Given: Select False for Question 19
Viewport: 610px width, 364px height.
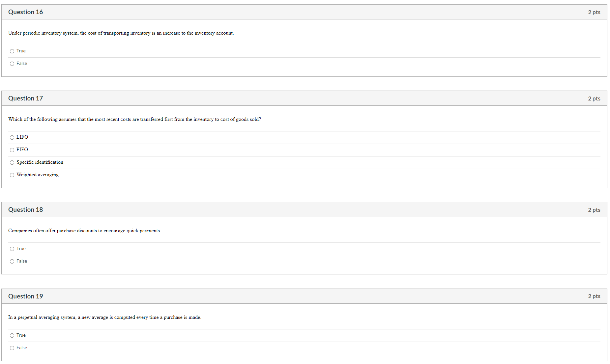Looking at the screenshot, I should point(12,348).
